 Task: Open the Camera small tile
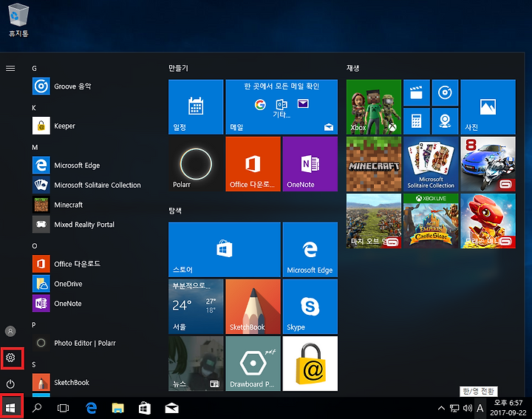[445, 121]
